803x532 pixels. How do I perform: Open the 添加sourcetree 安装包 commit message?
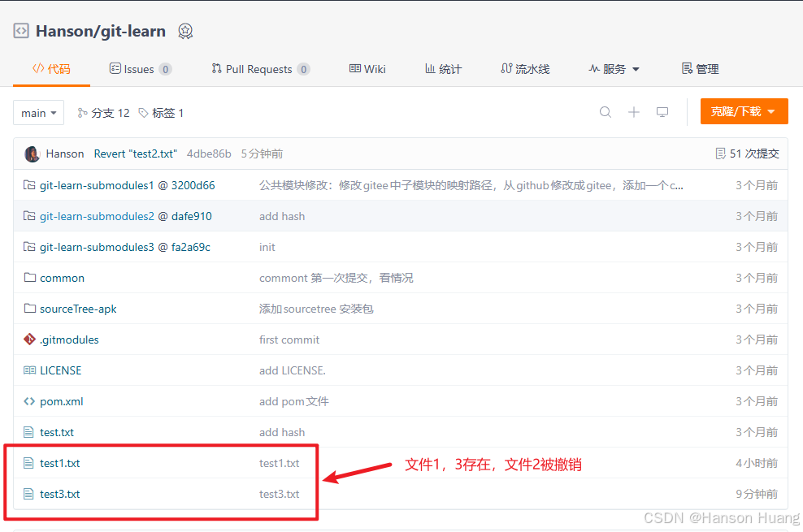click(316, 309)
